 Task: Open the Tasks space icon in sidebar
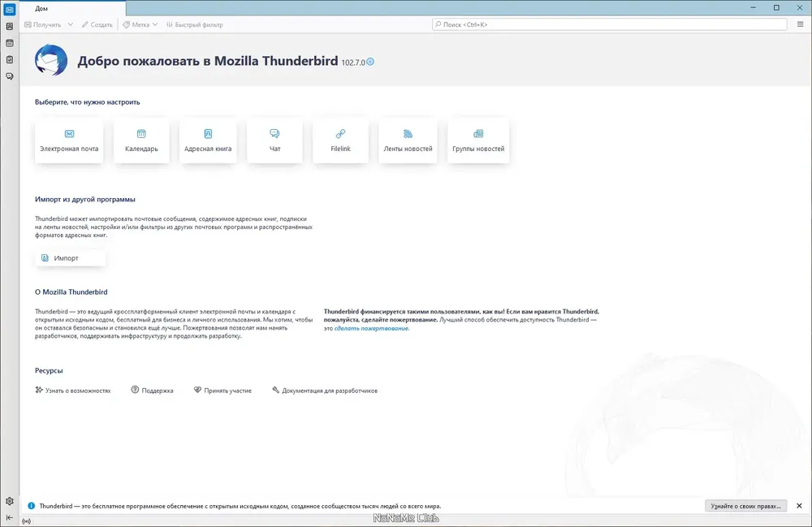click(9, 59)
